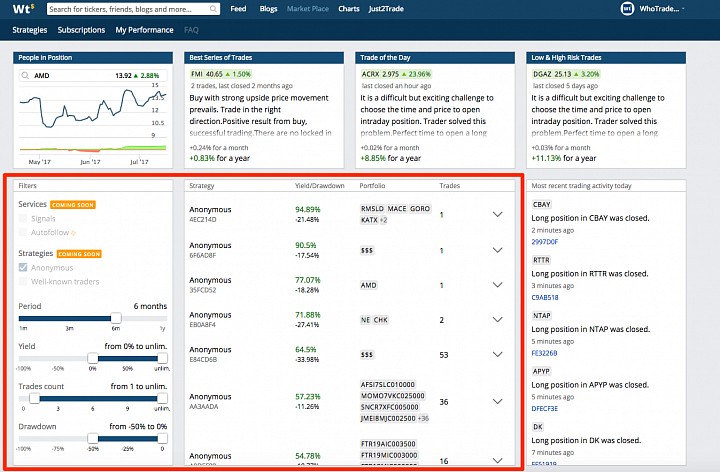The image size is (720, 472).
Task: Switch to the Strategies tab
Action: tap(30, 30)
